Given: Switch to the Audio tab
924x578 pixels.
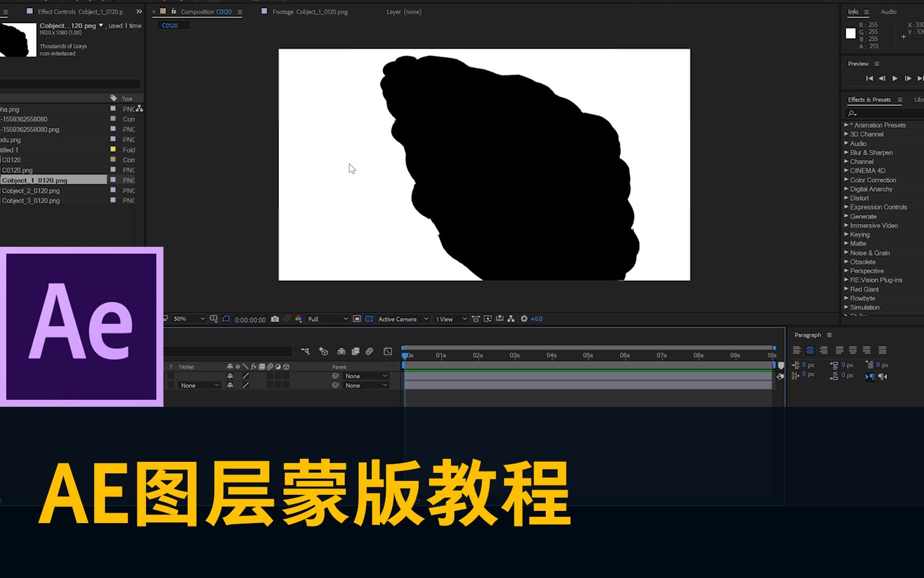Looking at the screenshot, I should (x=888, y=12).
